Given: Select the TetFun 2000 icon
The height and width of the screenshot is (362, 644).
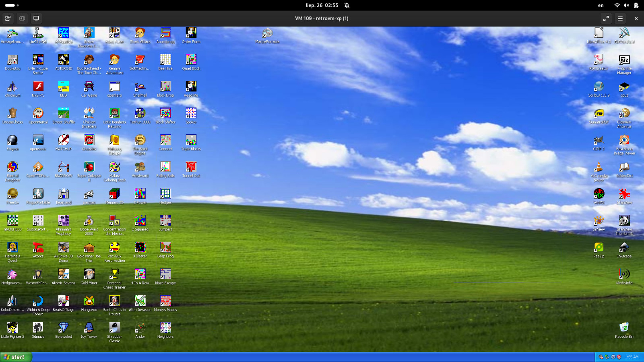Looking at the screenshot, I should (140, 113).
